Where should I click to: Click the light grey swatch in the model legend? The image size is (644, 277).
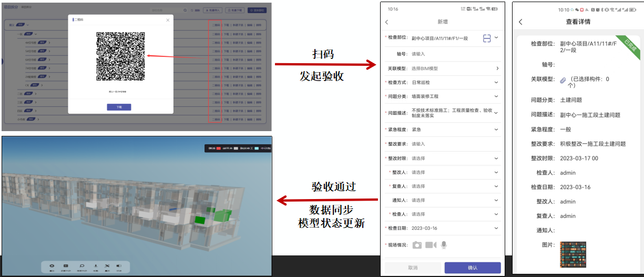coord(237,149)
